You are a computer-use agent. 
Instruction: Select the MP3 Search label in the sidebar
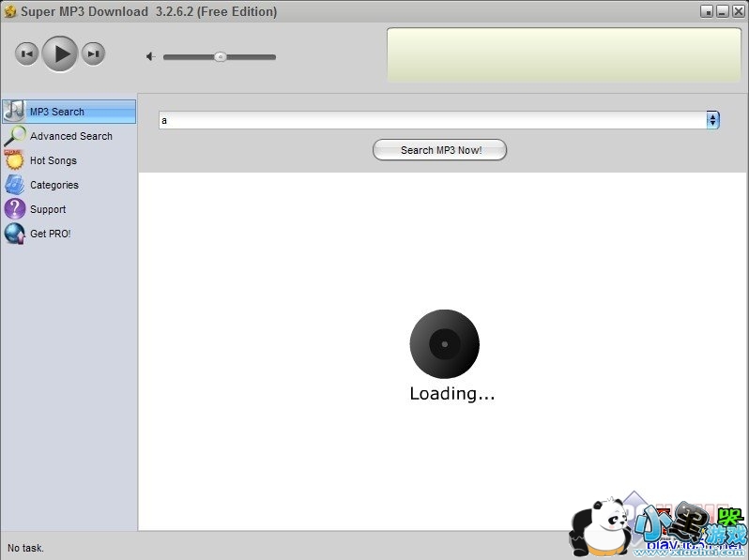(x=57, y=112)
